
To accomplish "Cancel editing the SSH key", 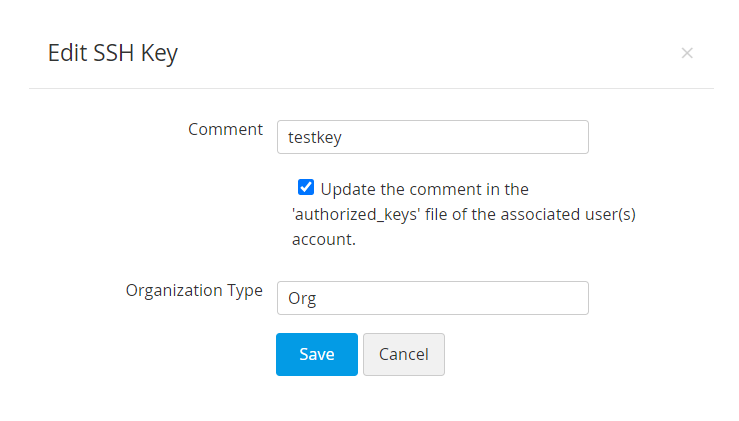I will point(403,354).
